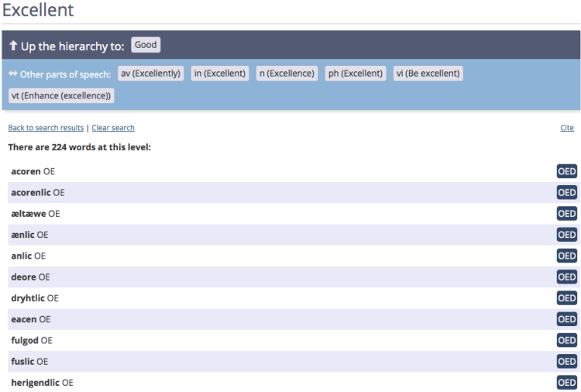Click the Clear search link
The height and width of the screenshot is (392, 581).
(113, 128)
